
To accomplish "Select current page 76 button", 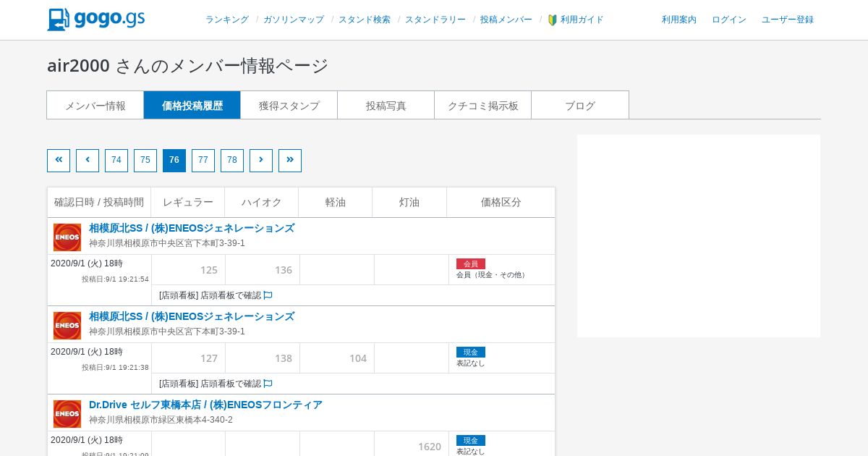I will click(x=174, y=161).
